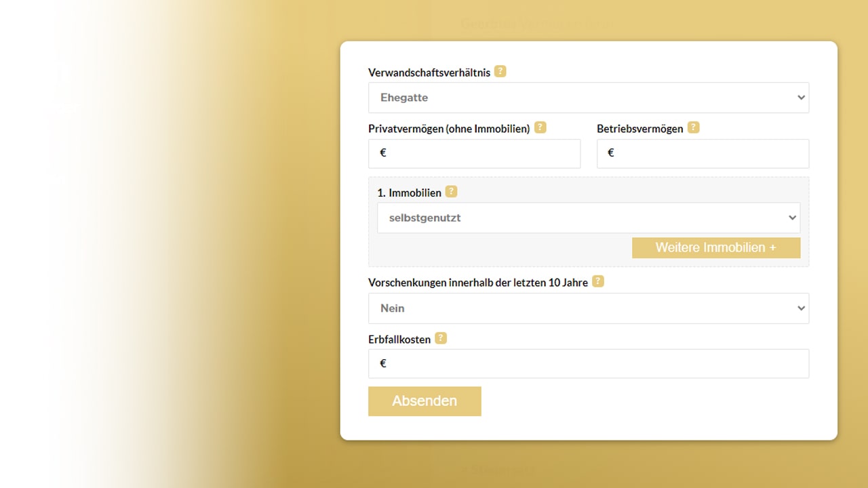Open the Vorschenkungen dropdown set to Nein

click(588, 308)
